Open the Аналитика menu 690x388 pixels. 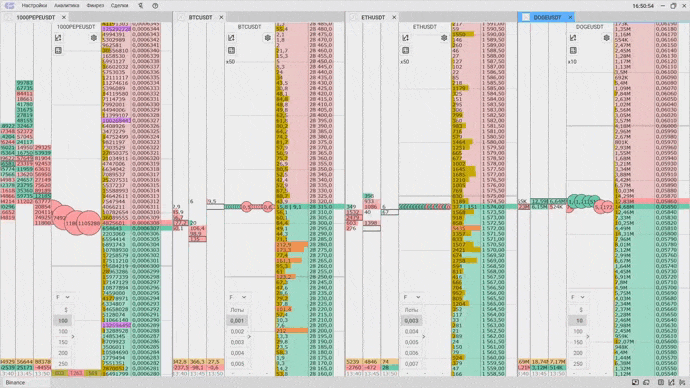(x=66, y=6)
